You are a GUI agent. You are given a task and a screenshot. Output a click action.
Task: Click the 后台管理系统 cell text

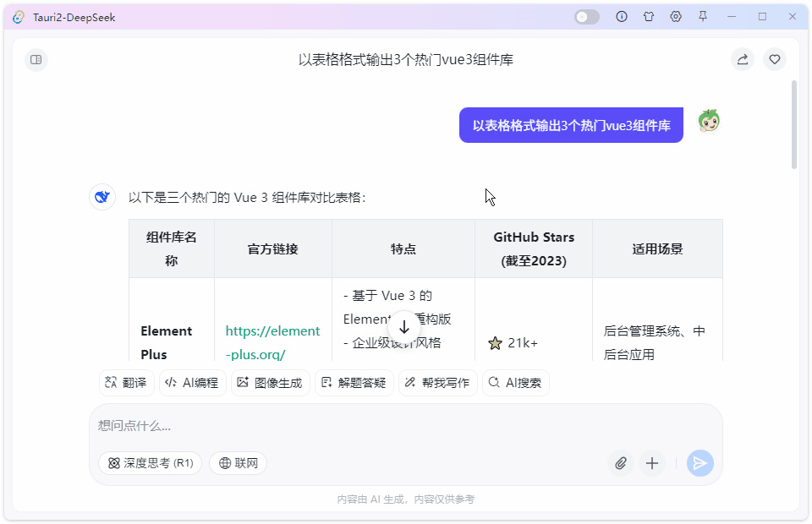click(655, 342)
